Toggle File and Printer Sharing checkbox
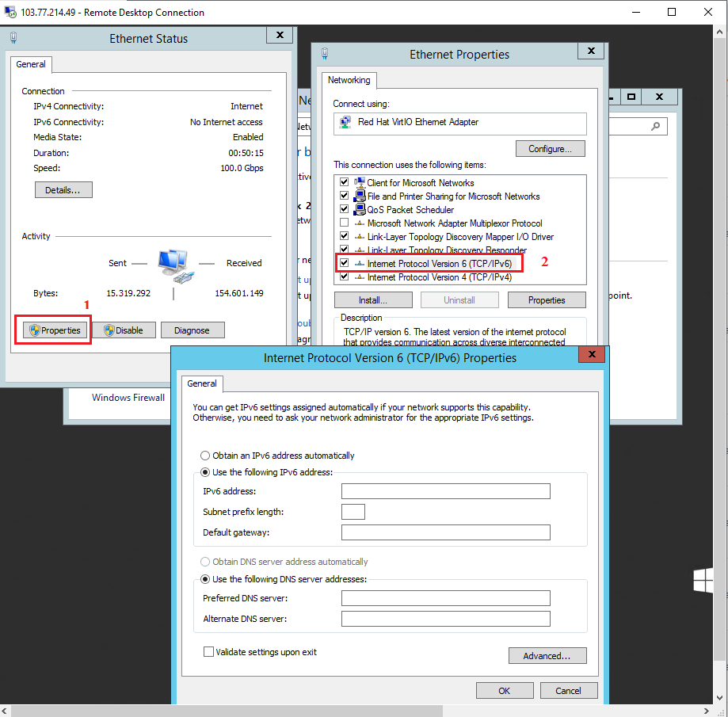Image resolution: width=728 pixels, height=717 pixels. tap(344, 196)
